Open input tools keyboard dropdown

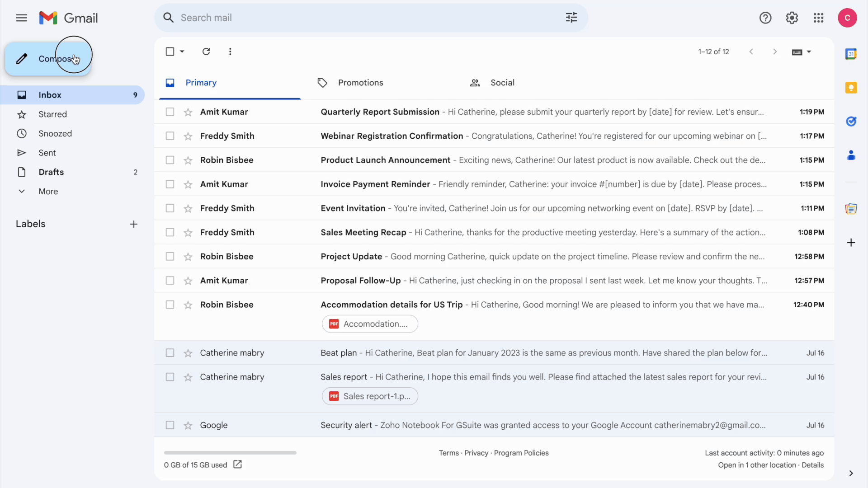pyautogui.click(x=809, y=52)
